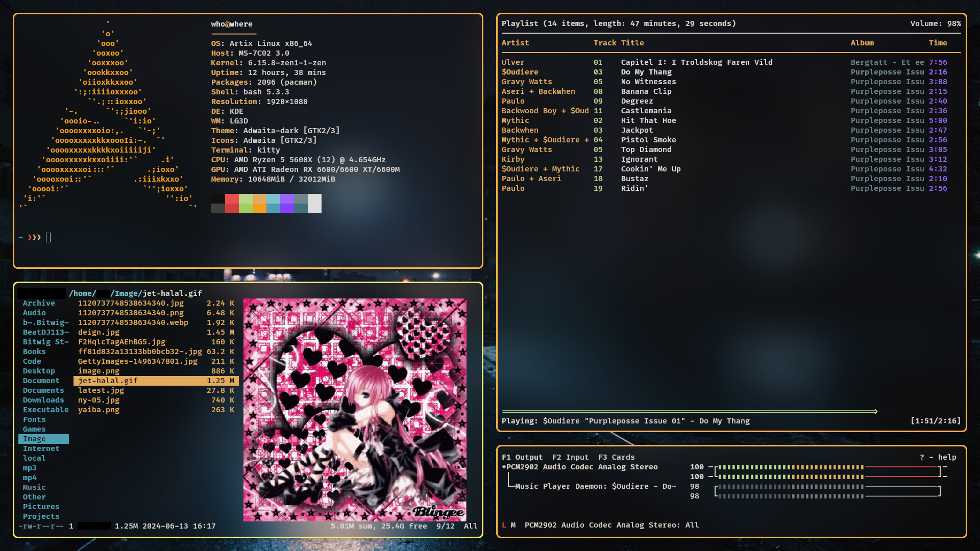Viewport: 980px width, 551px height.
Task: Adjust Music Player Daemon first volume bar
Action: point(828,487)
